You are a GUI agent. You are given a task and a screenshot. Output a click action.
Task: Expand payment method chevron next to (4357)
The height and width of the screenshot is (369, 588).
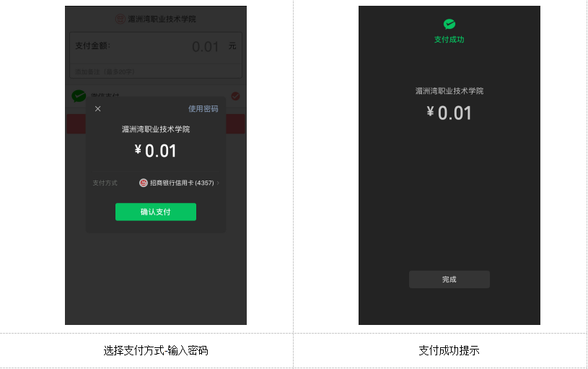point(218,183)
